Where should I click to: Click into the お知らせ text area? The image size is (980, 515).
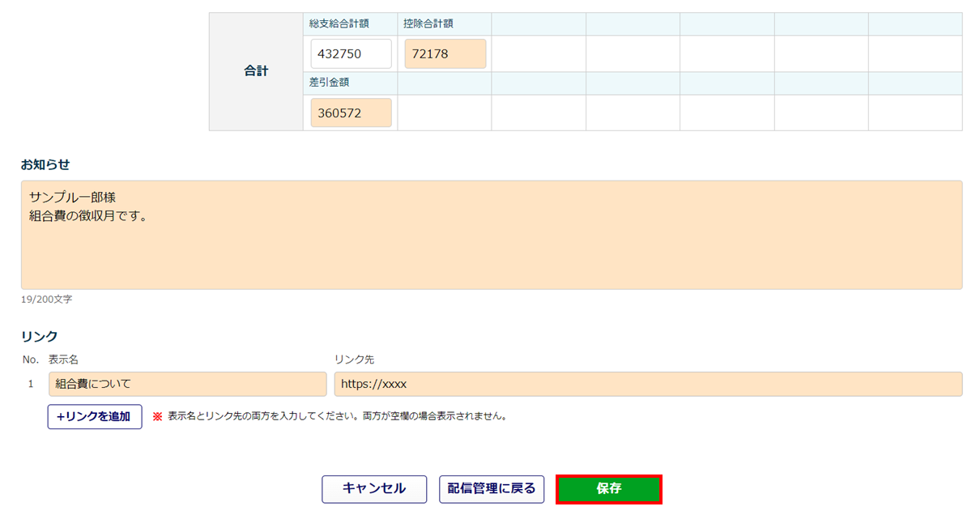pyautogui.click(x=492, y=235)
